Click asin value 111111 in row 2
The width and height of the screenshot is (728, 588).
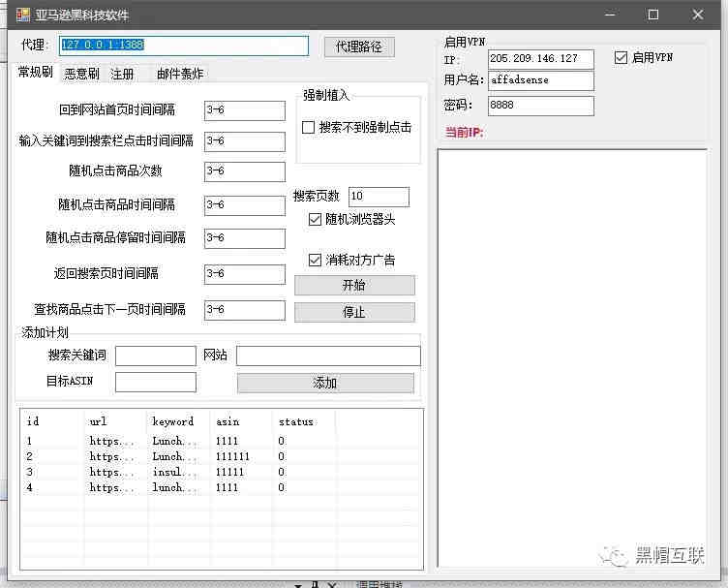point(232,456)
